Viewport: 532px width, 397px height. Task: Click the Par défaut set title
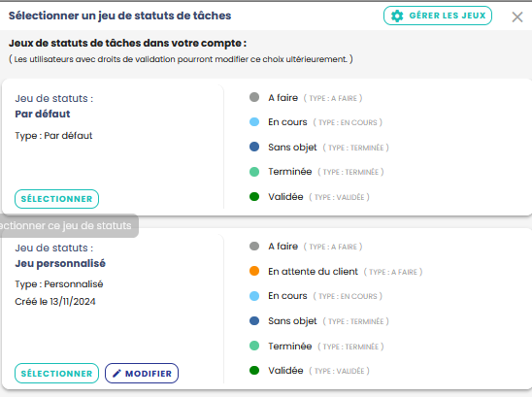(43, 114)
